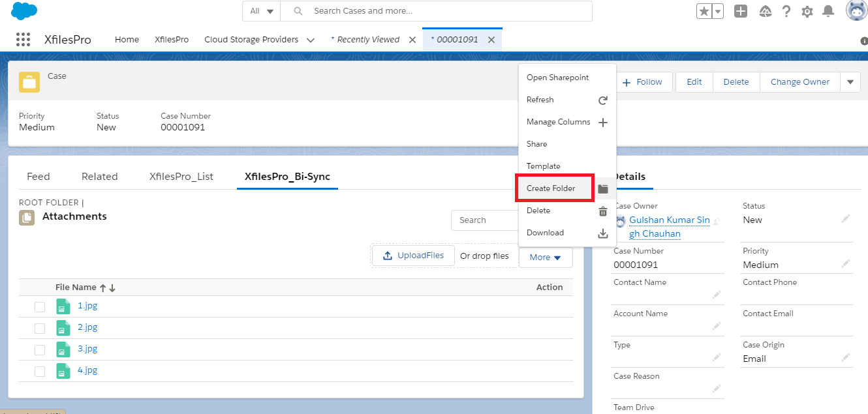Image resolution: width=868 pixels, height=414 pixels.
Task: Switch to the Feed tab
Action: (39, 177)
